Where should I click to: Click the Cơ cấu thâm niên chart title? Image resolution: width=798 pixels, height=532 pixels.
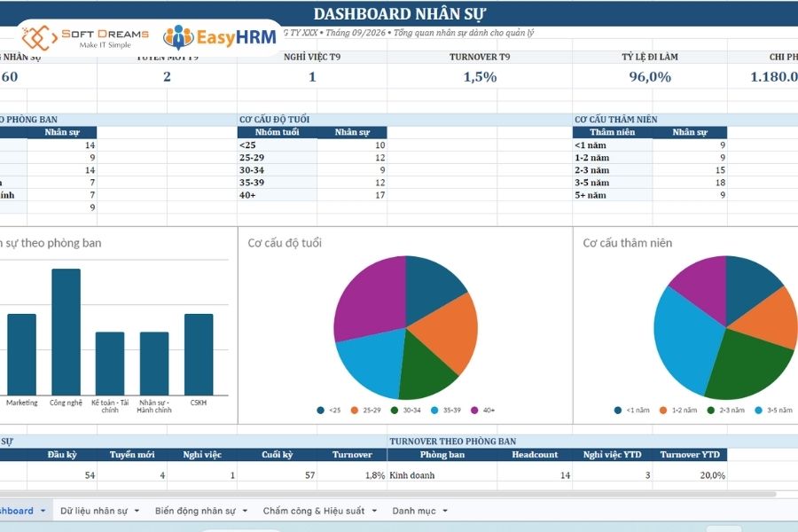628,243
